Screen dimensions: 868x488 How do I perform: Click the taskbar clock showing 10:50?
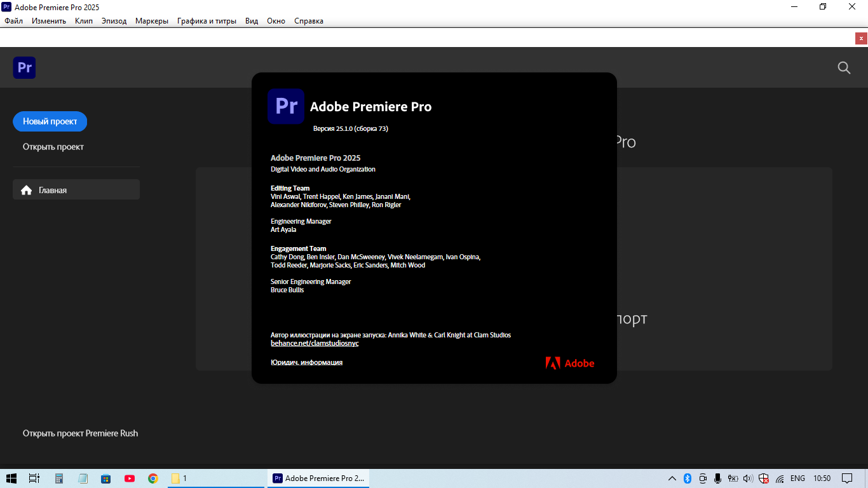point(822,478)
